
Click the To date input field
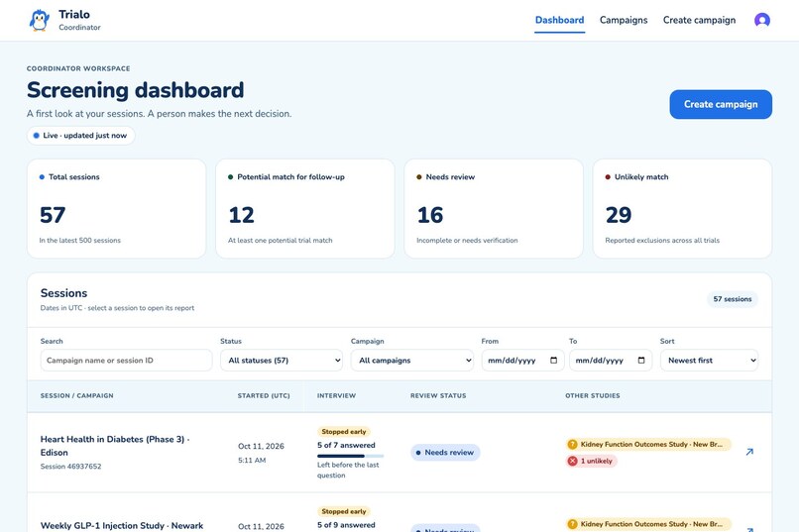tap(611, 360)
